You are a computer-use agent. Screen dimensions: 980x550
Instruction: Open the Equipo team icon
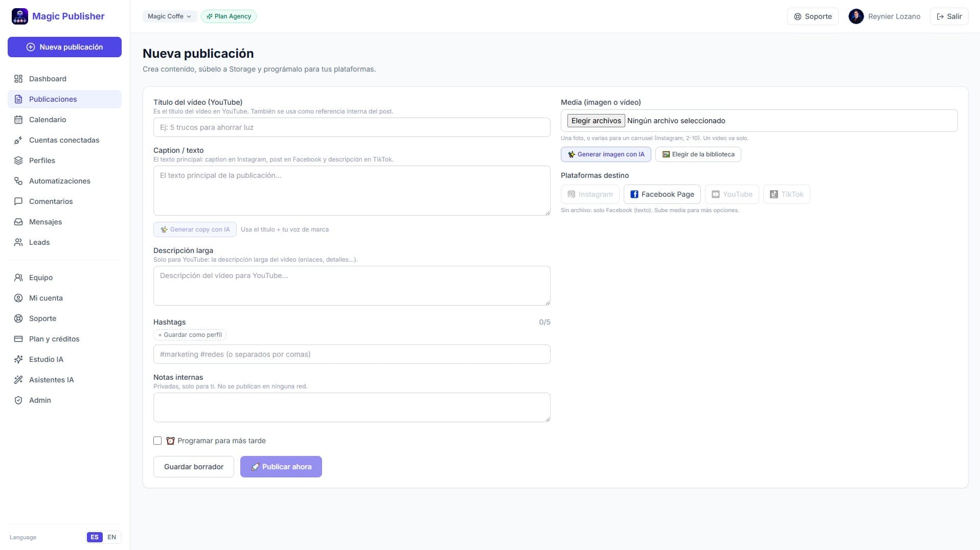click(18, 278)
